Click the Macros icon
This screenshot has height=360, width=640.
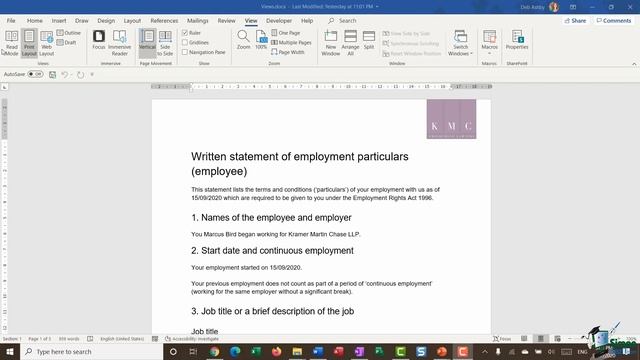[x=489, y=37]
